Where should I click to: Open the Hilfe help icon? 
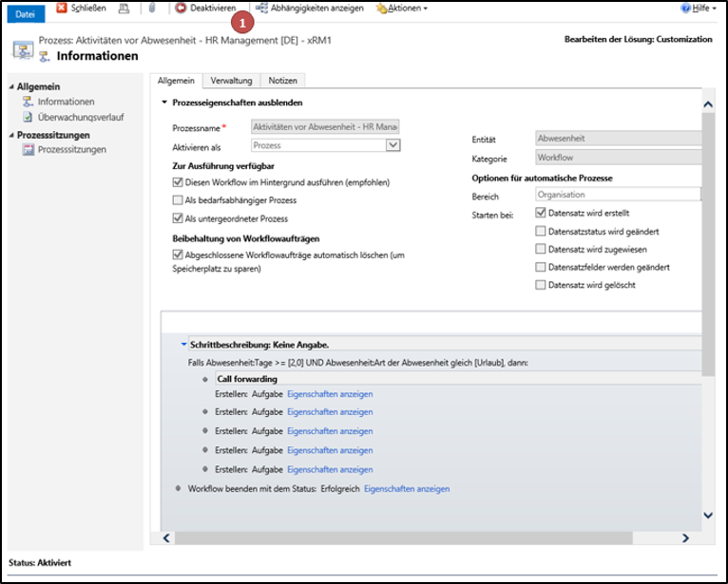685,8
